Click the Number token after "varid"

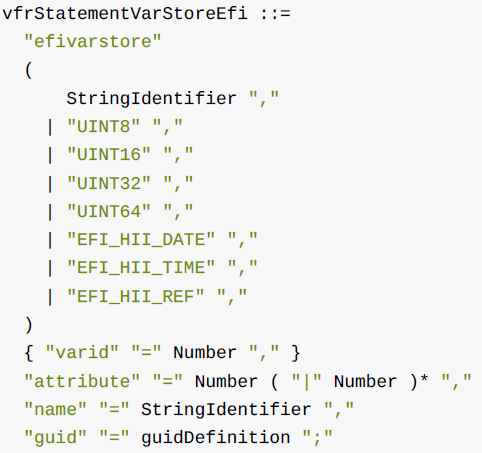tap(205, 353)
